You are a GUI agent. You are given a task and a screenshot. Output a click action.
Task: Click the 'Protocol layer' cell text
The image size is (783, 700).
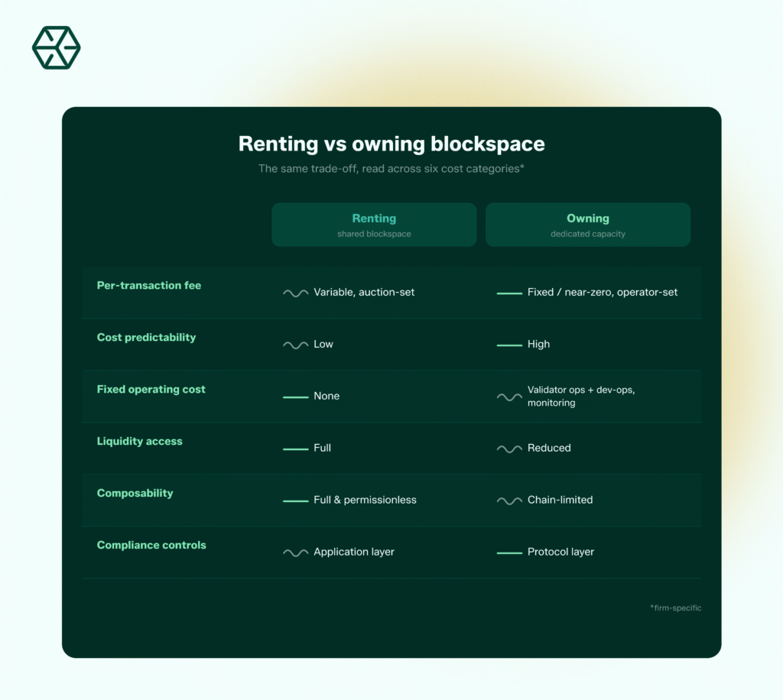(560, 551)
